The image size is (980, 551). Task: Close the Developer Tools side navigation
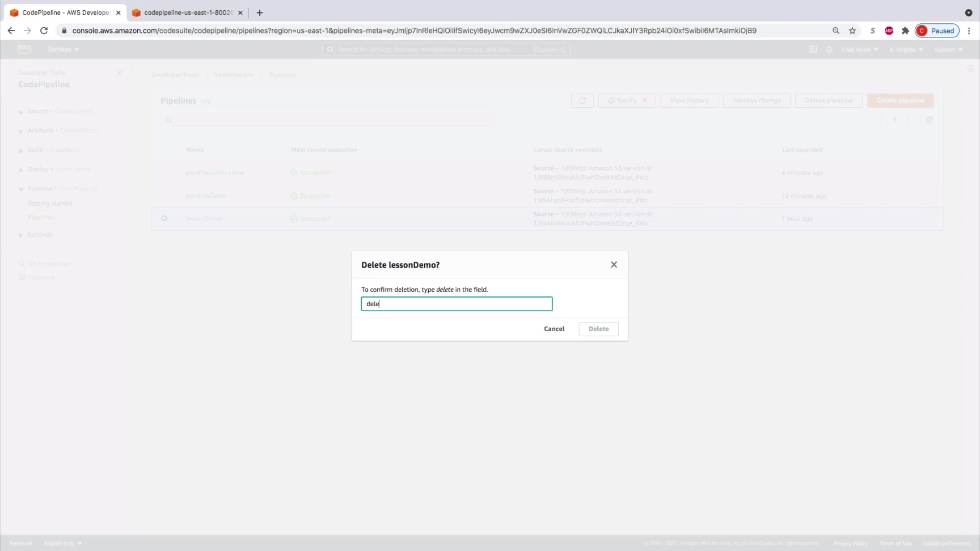119,73
